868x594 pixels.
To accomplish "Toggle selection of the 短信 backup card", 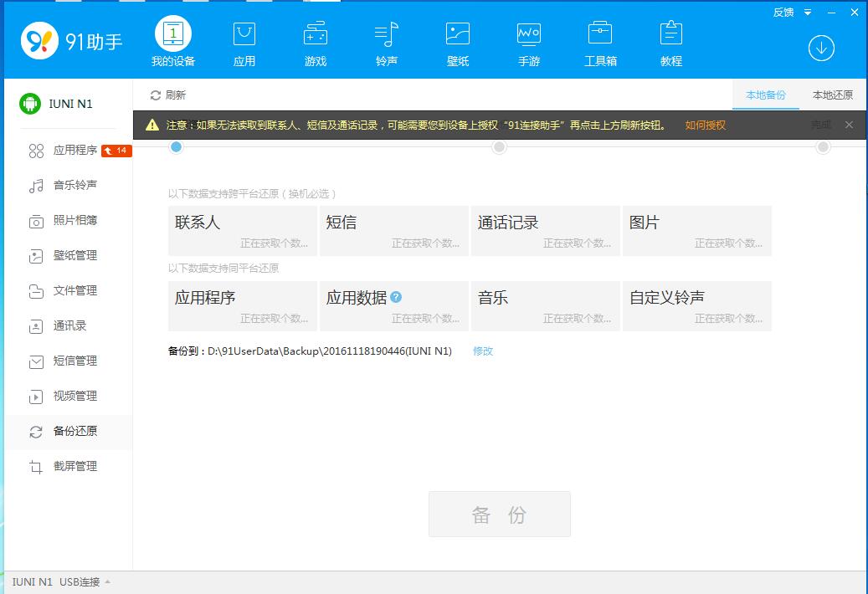I will pos(393,230).
